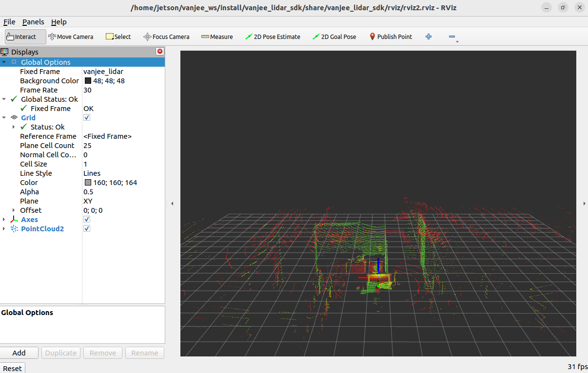This screenshot has width=588, height=373.
Task: Select the 2D Pose Estimate tool
Action: pyautogui.click(x=273, y=37)
